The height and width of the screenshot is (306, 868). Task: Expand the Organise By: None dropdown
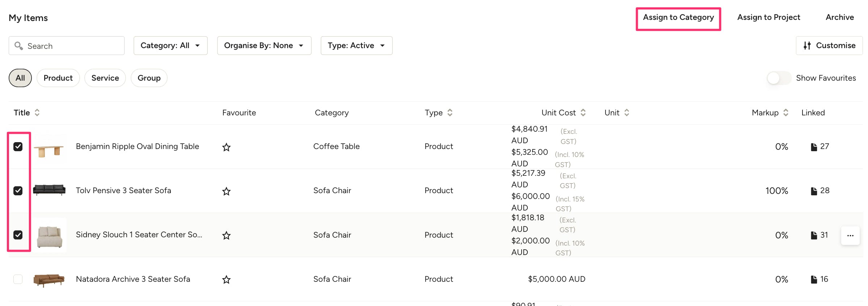(x=264, y=46)
